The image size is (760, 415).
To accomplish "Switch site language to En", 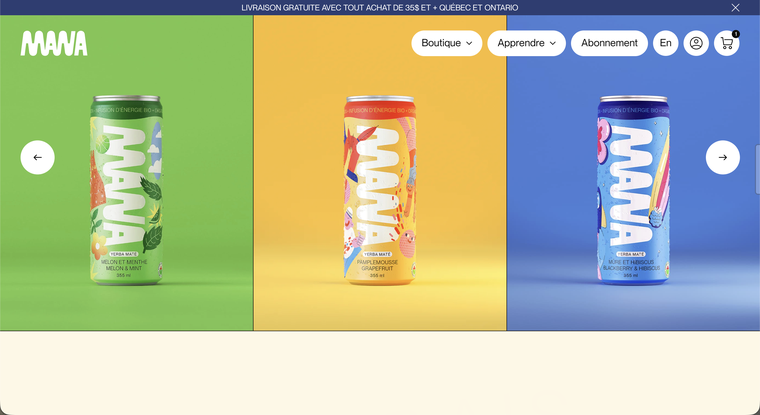I will point(665,43).
